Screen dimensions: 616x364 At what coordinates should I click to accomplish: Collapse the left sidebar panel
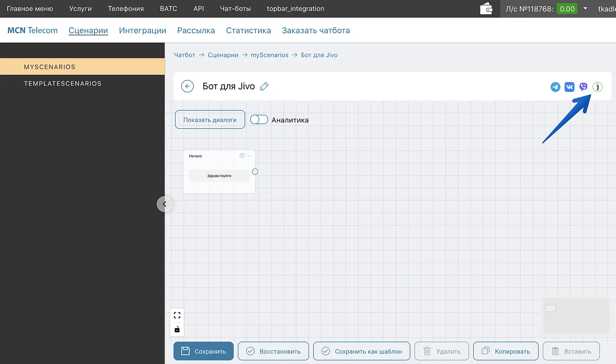(x=164, y=204)
